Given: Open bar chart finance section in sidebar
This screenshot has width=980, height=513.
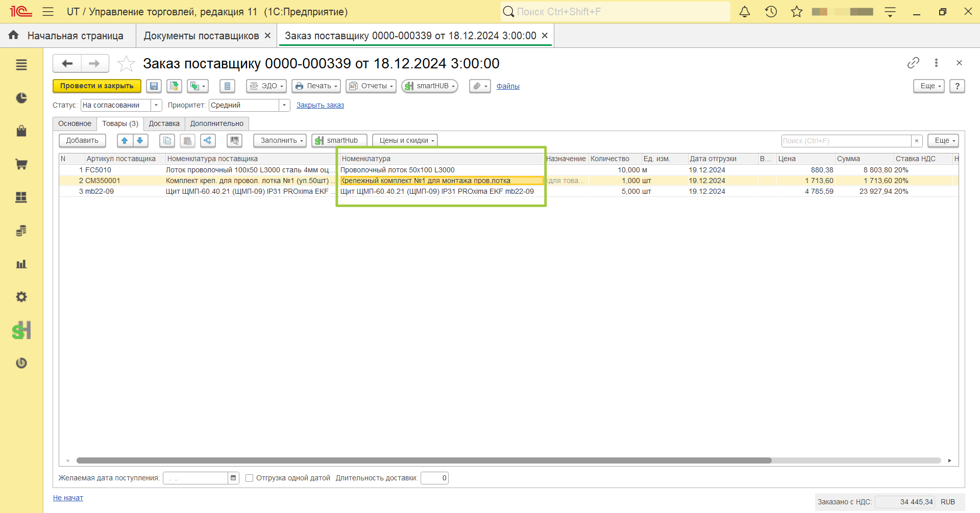Looking at the screenshot, I should 21,264.
